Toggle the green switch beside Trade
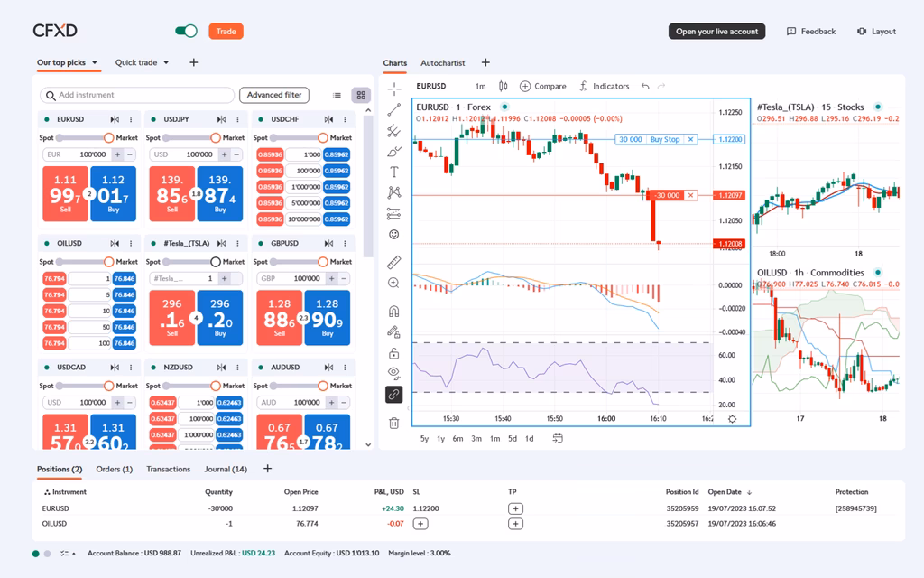924x578 pixels. 187,32
